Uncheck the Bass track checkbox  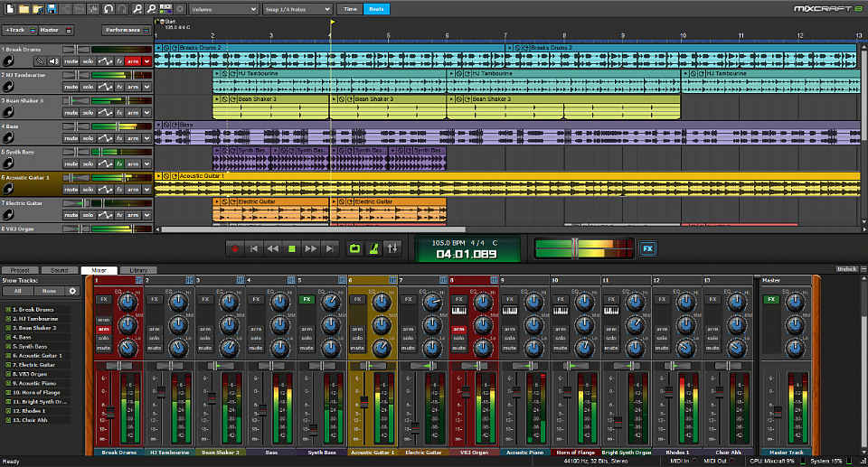coord(8,338)
